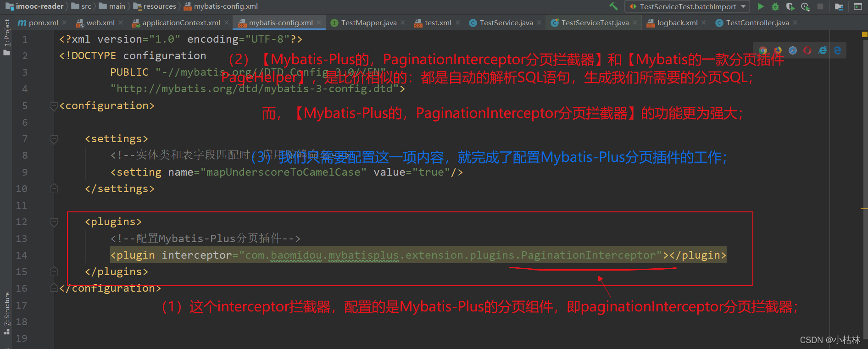This screenshot has width=868, height=349.
Task: Click the mybatis-3-config.dtd URL text
Action: (255, 89)
